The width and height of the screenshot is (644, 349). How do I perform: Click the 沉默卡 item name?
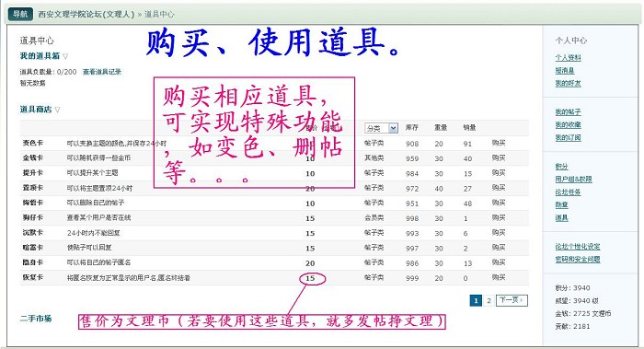(33, 233)
